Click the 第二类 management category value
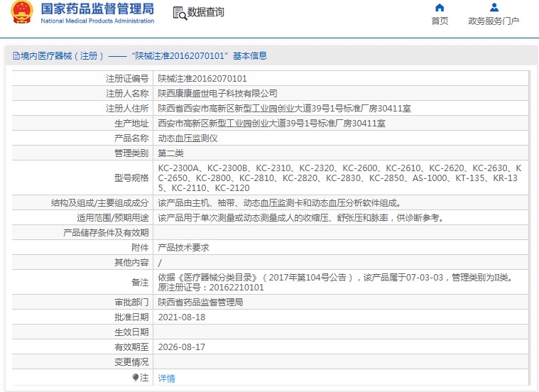The height and width of the screenshot is (392, 539). tap(170, 153)
